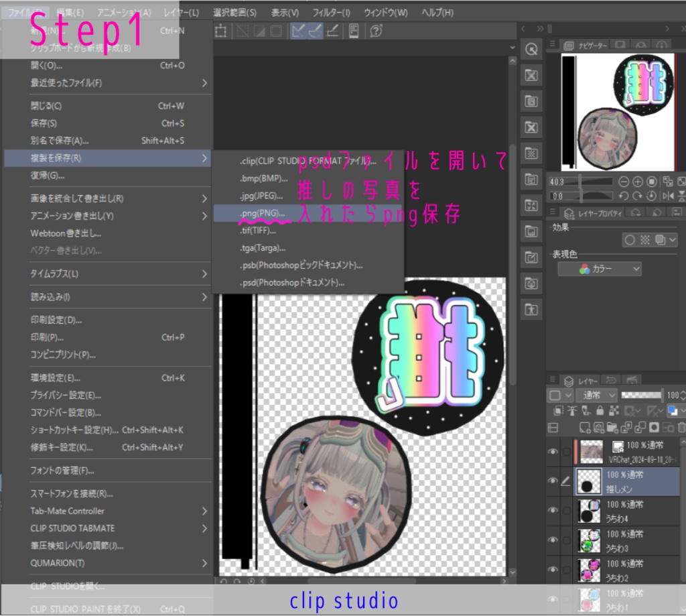This screenshot has height=616, width=686.
Task: Click the flip horizontal icon in the Navigator
Action: point(669,195)
